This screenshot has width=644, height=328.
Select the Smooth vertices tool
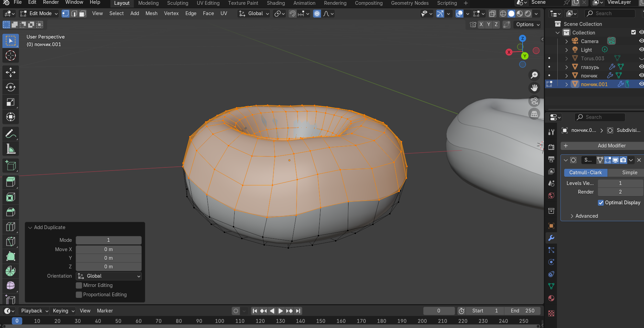click(11, 286)
